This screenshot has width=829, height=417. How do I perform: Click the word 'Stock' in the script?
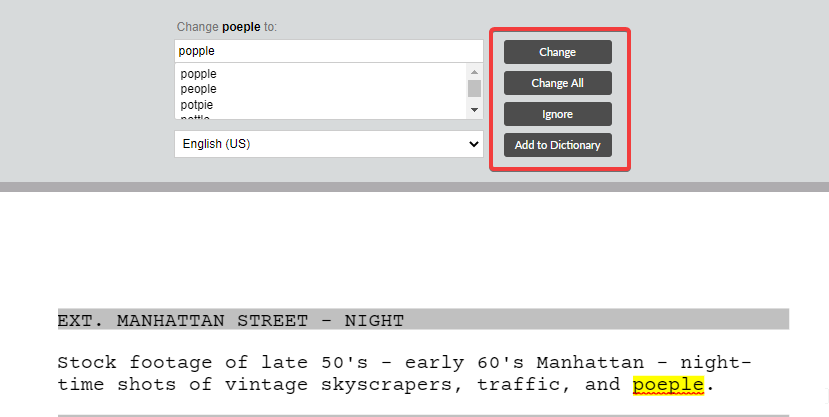point(87,363)
